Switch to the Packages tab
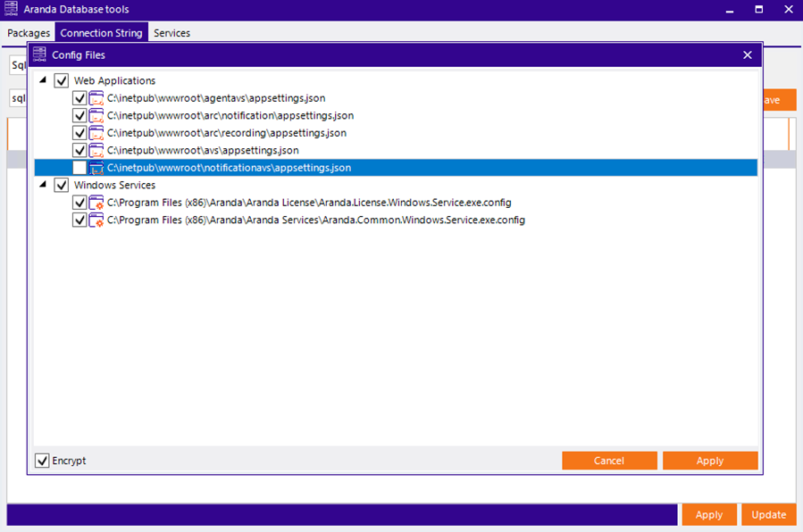803x532 pixels. click(29, 33)
